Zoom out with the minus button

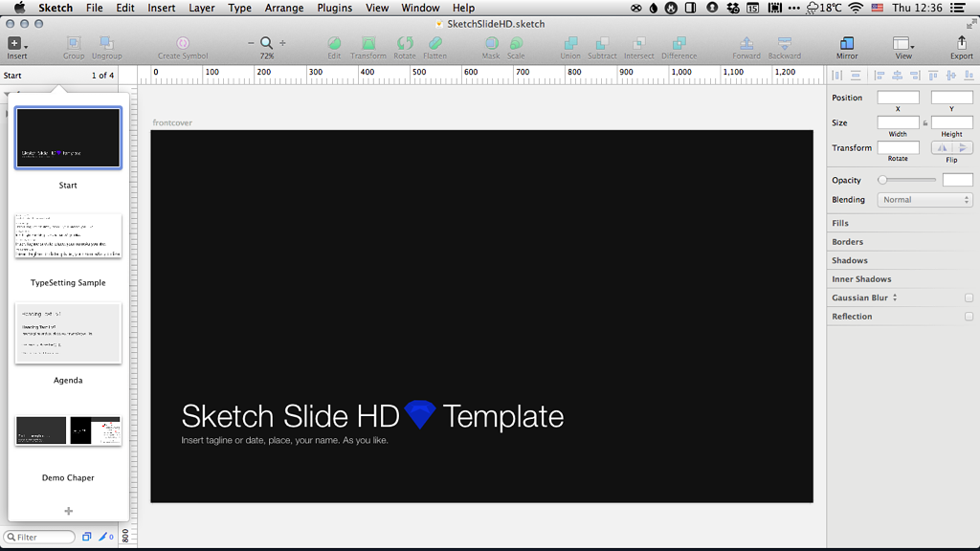pos(251,43)
